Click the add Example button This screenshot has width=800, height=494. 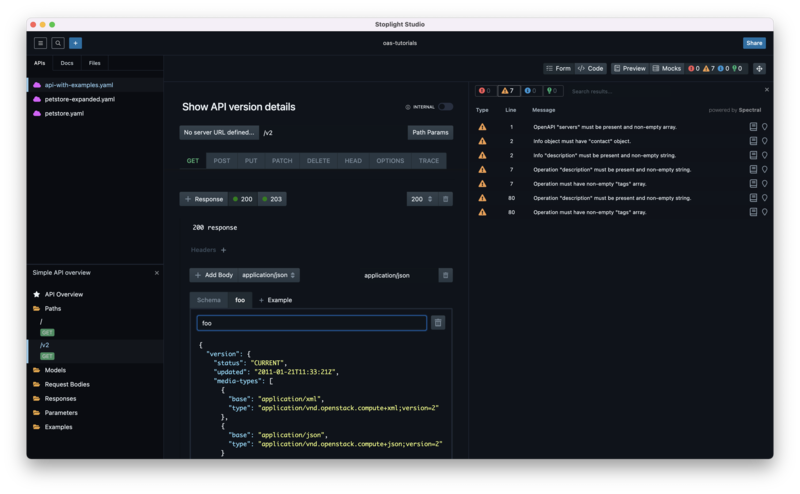click(x=276, y=300)
